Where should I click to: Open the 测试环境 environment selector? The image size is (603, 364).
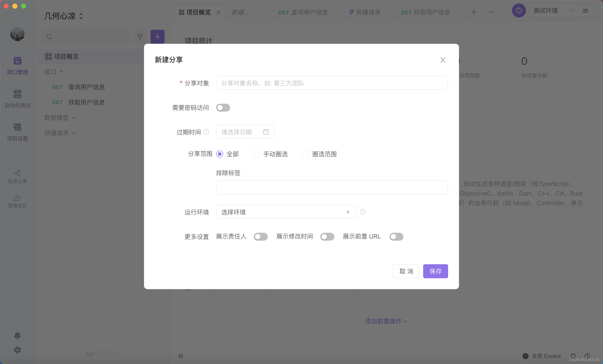[x=554, y=11]
